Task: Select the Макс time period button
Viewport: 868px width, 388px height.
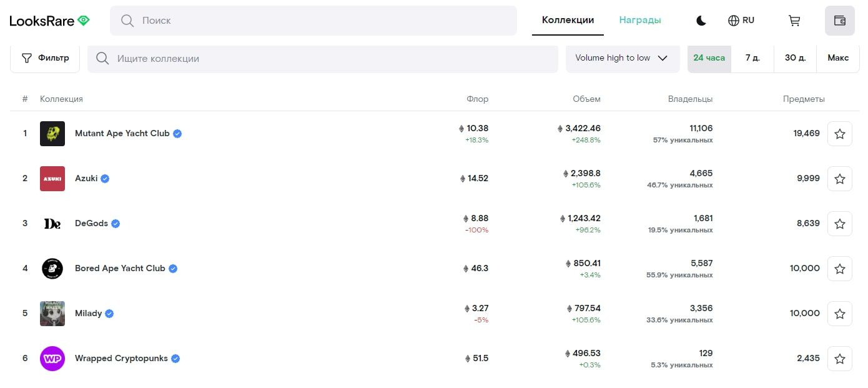Action: coord(837,57)
